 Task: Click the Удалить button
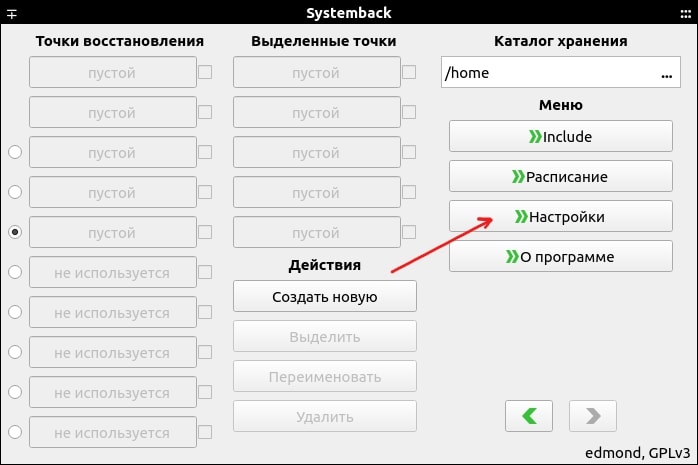point(325,416)
